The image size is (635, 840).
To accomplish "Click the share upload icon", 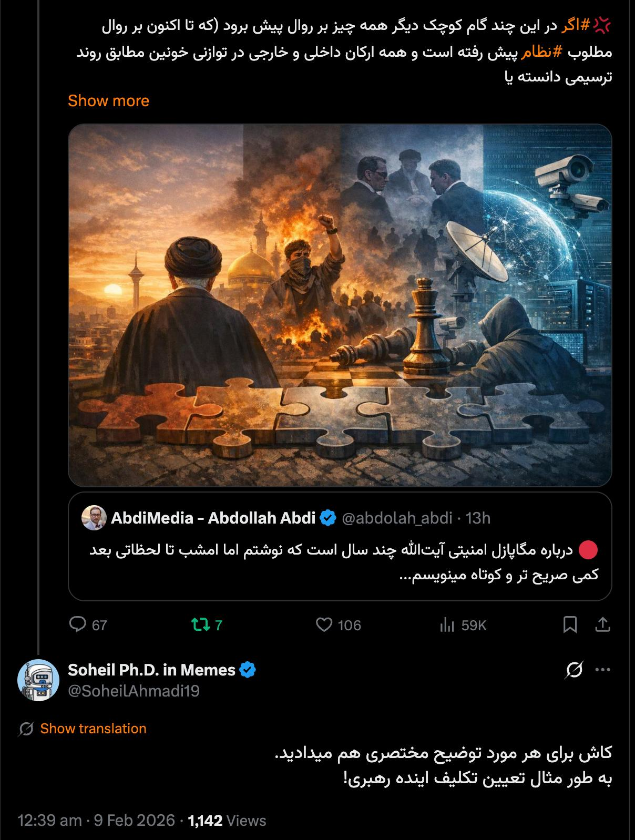I will [x=602, y=624].
